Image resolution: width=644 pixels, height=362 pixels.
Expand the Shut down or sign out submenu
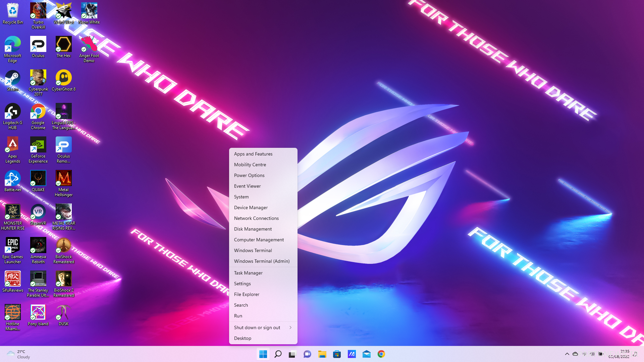pyautogui.click(x=263, y=327)
